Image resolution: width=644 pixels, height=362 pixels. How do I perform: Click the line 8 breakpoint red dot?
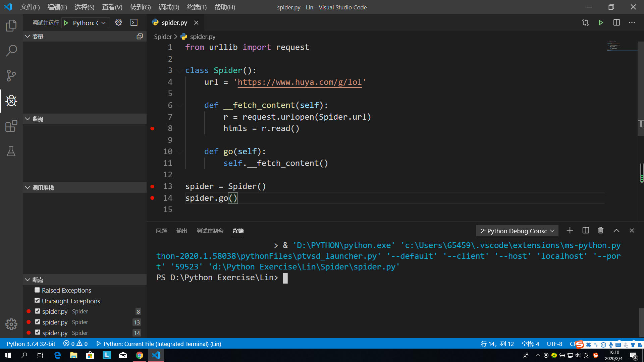point(152,128)
